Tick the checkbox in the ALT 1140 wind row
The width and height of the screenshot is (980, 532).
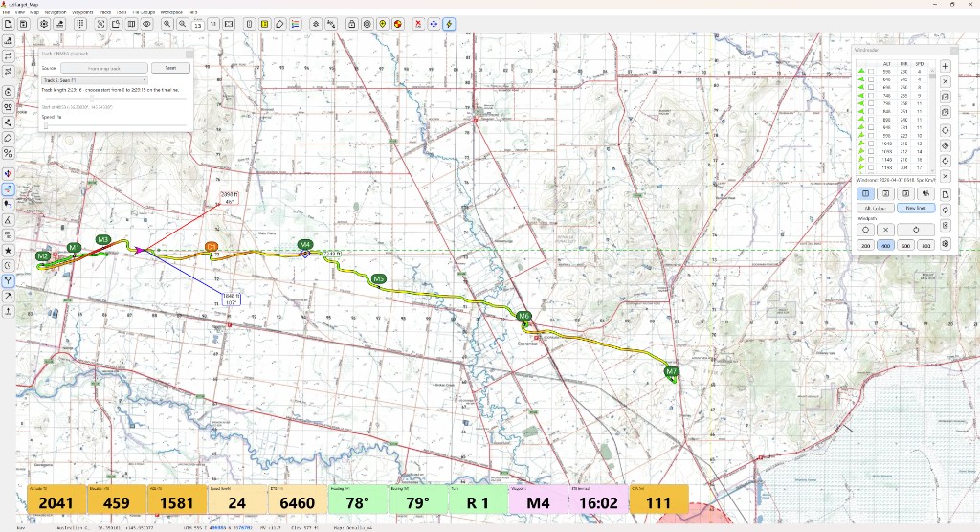pyautogui.click(x=871, y=160)
